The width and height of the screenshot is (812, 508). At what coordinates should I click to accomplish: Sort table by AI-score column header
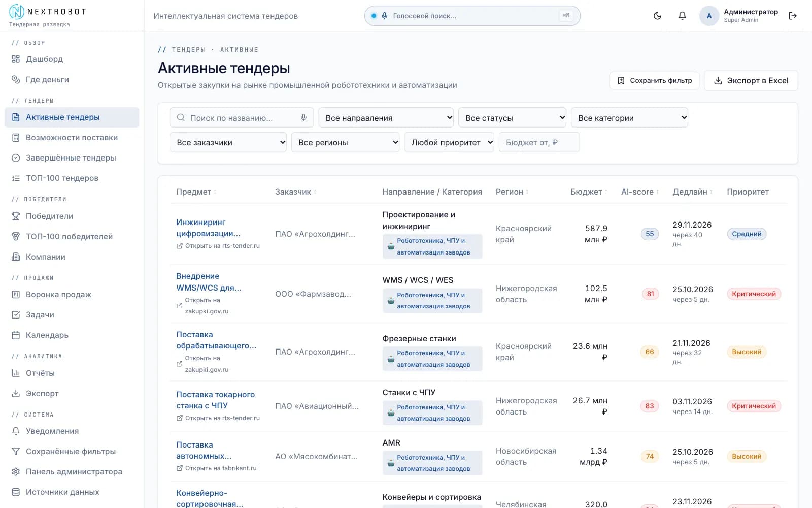click(639, 192)
